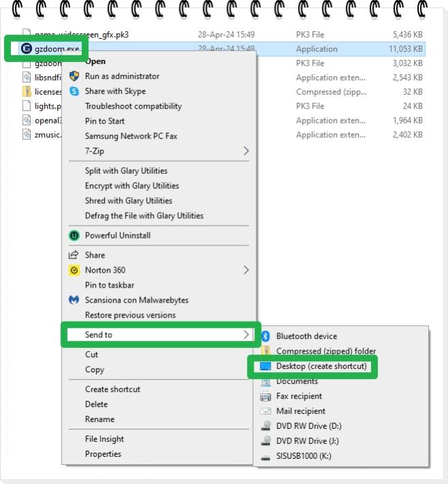Click the Skype icon in context menu
Viewport: 448px width, 484px height.
pyautogui.click(x=74, y=91)
